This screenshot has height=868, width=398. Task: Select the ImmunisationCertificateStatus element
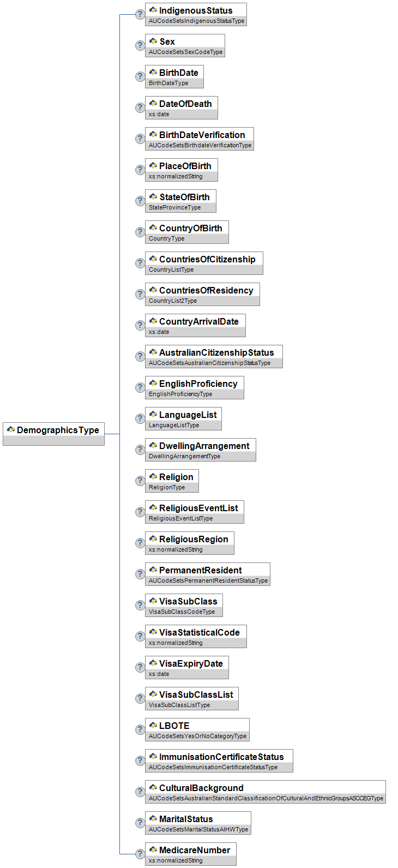point(221,757)
